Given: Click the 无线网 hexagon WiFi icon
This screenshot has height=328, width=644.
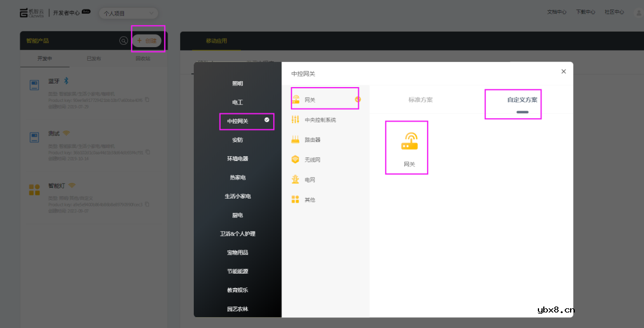Looking at the screenshot, I should pyautogui.click(x=295, y=159).
